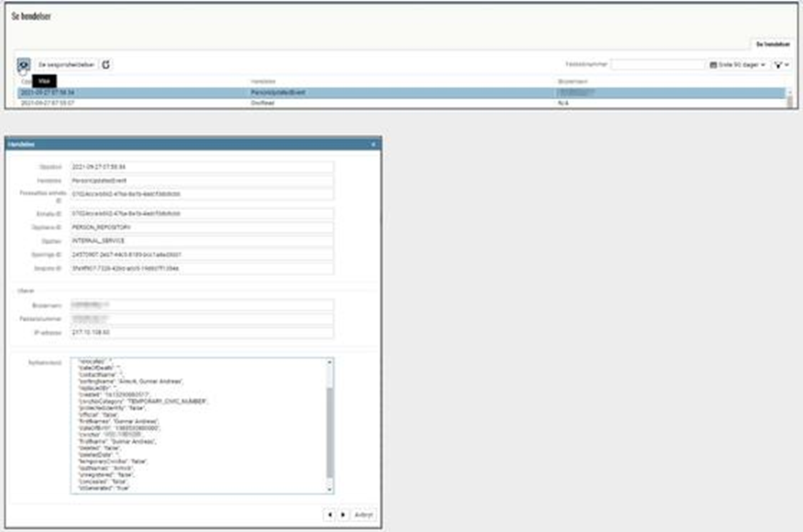Expand the dropdown arrow beside the funnel
803x532 pixels.
[x=787, y=65]
